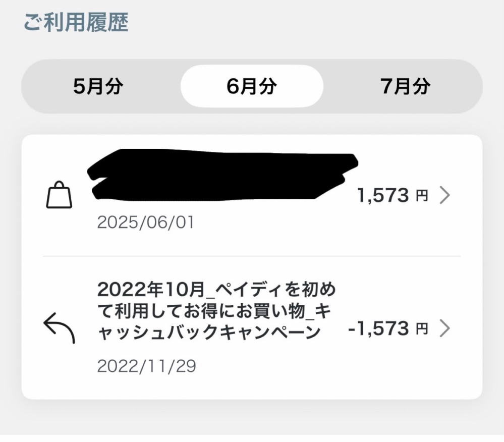The height and width of the screenshot is (442, 504).
Task: Tap the 2025/06/01 transaction date
Action: click(x=145, y=223)
